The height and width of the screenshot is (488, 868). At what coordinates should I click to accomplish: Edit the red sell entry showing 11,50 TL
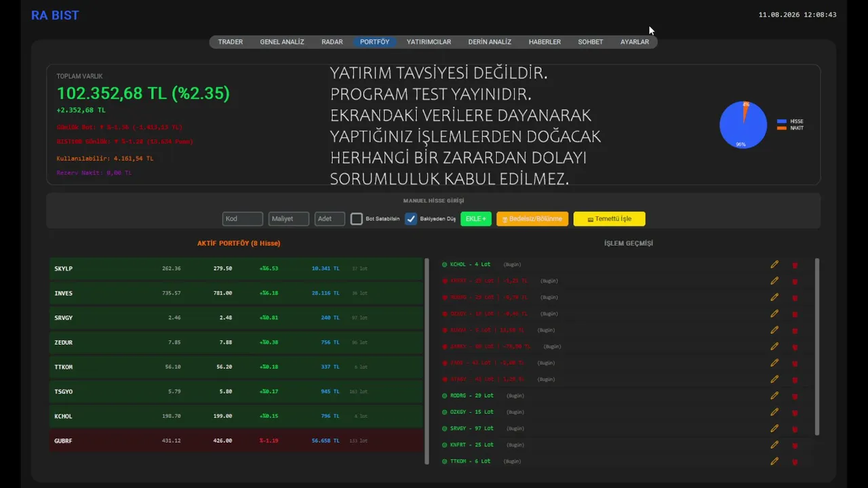(774, 330)
